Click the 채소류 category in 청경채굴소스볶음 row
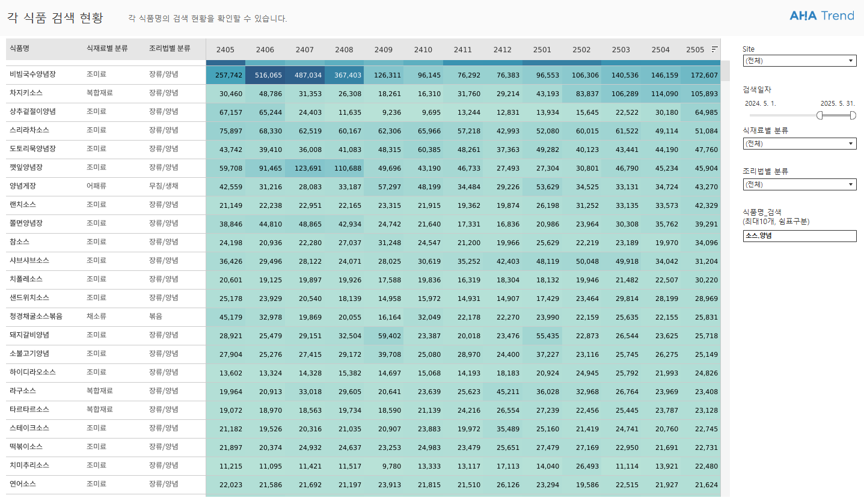This screenshot has width=864, height=504. [96, 317]
